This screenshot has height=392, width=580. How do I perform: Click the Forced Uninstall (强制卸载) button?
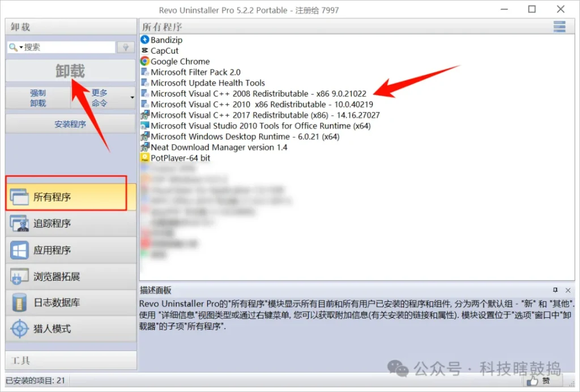(x=38, y=97)
